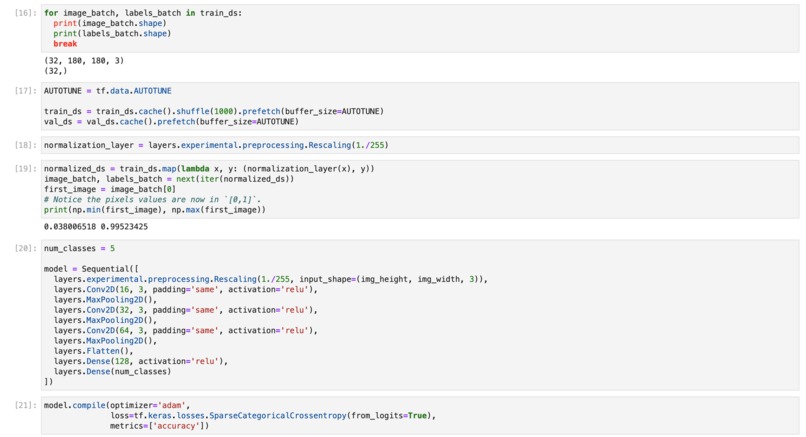Screen dimensions: 806x437
Task: Click the num_classes = 5 line
Action: coord(79,248)
